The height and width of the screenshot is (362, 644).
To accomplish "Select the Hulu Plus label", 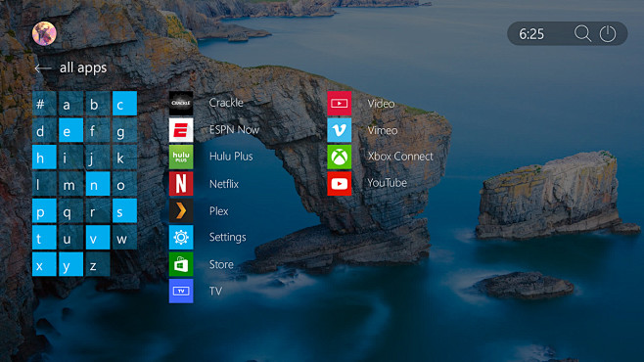I will (231, 157).
